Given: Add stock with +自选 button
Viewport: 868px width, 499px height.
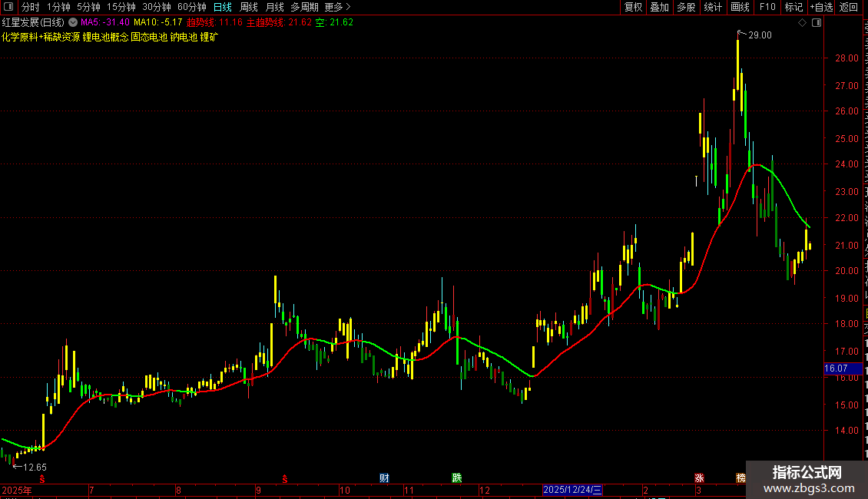Looking at the screenshot, I should (821, 7).
